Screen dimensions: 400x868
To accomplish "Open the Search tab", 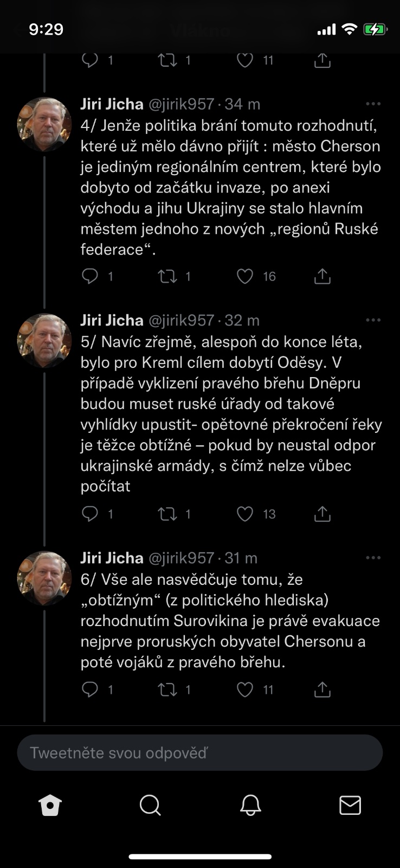I will click(150, 806).
